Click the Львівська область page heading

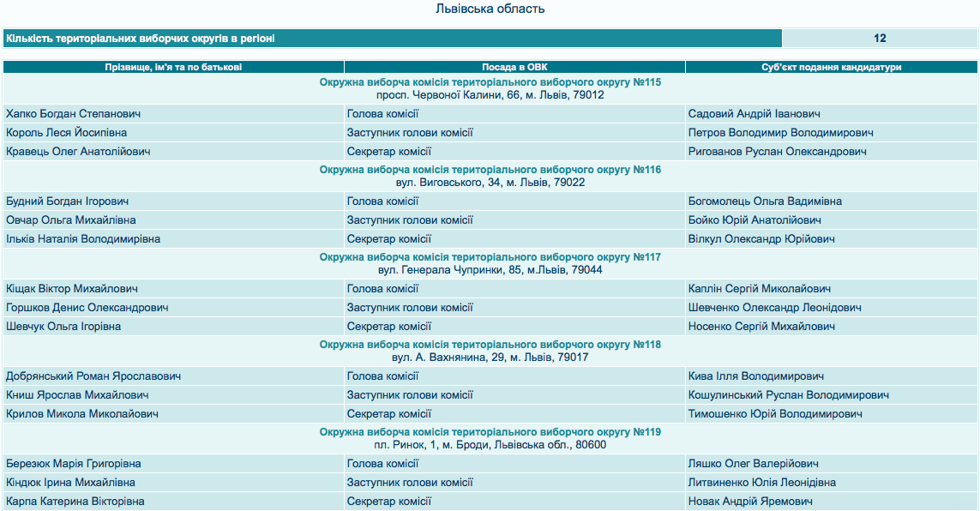point(490,9)
